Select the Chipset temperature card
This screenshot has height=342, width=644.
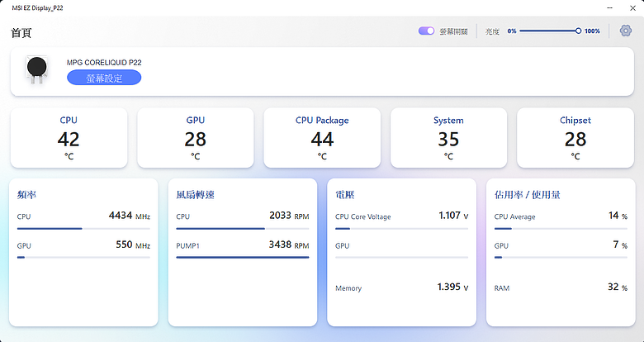tap(575, 138)
